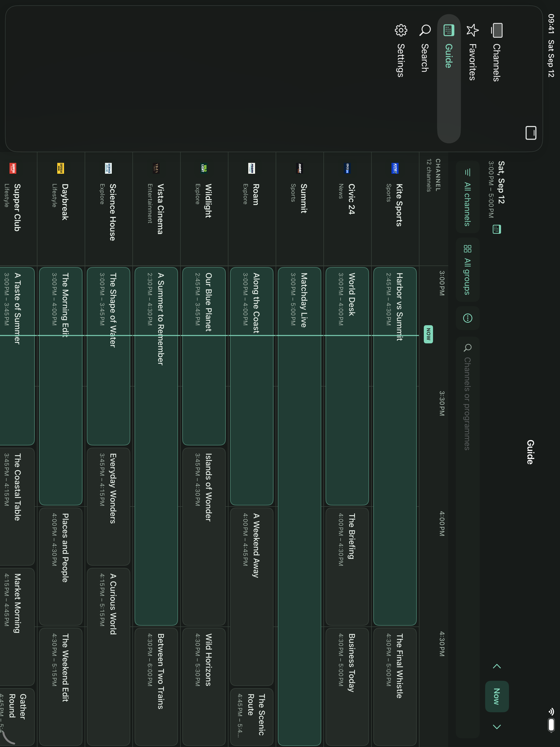Select the Roam channel logo
The width and height of the screenshot is (560, 747).
click(x=252, y=168)
